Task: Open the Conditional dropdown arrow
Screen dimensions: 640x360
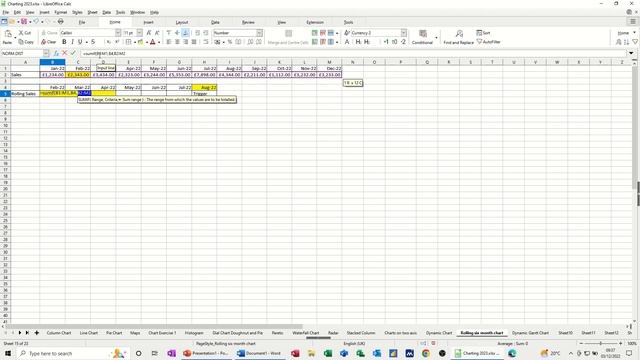Action: 436,38
